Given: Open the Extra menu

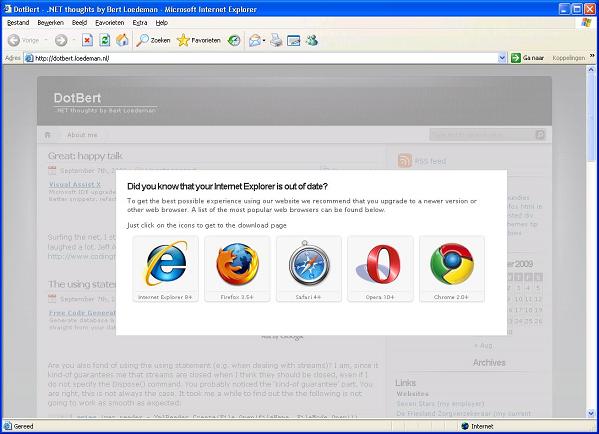Looking at the screenshot, I should click(x=140, y=23).
